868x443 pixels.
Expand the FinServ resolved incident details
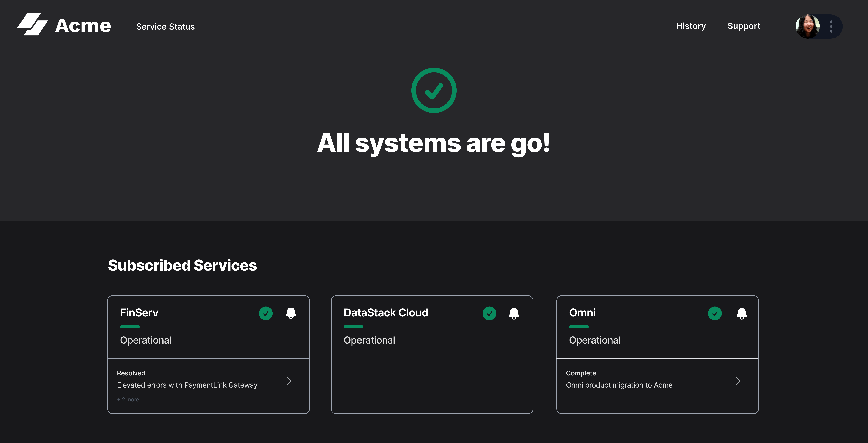(x=289, y=381)
